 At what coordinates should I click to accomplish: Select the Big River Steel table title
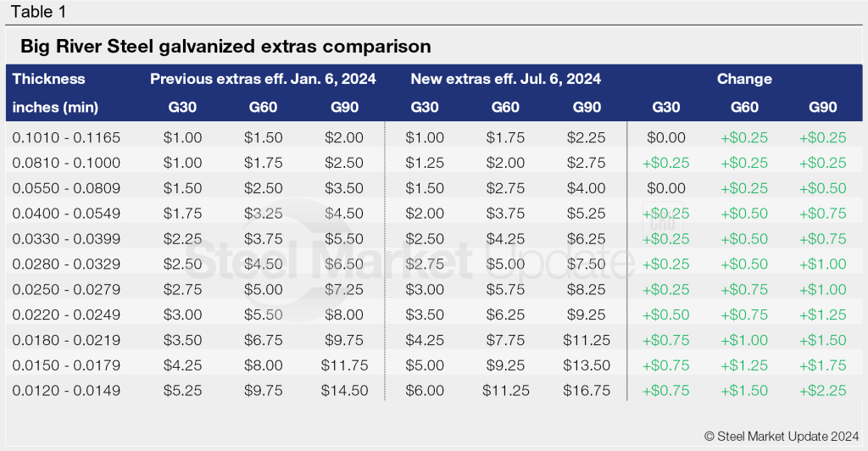(225, 46)
